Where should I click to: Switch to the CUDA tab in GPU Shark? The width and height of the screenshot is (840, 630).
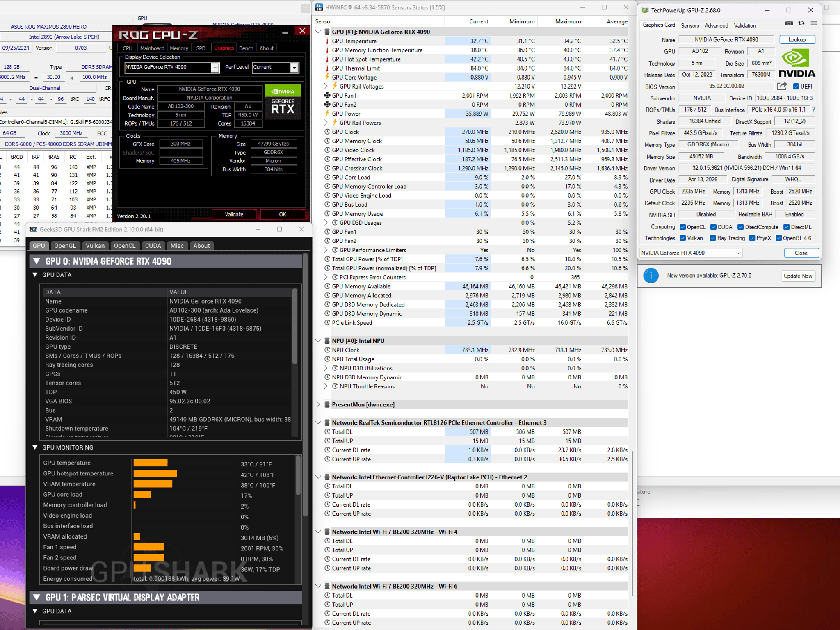[153, 245]
